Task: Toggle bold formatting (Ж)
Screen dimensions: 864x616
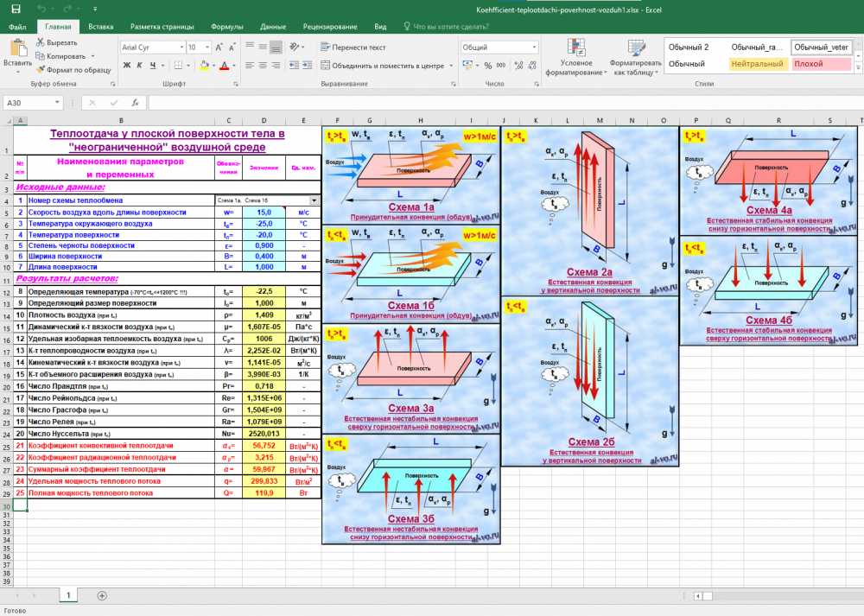Action: coord(126,66)
